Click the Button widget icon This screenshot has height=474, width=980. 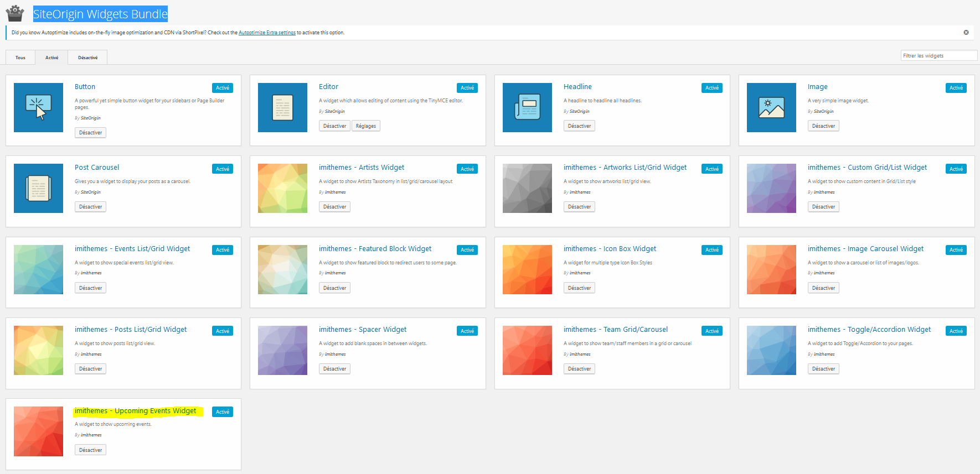coord(38,107)
